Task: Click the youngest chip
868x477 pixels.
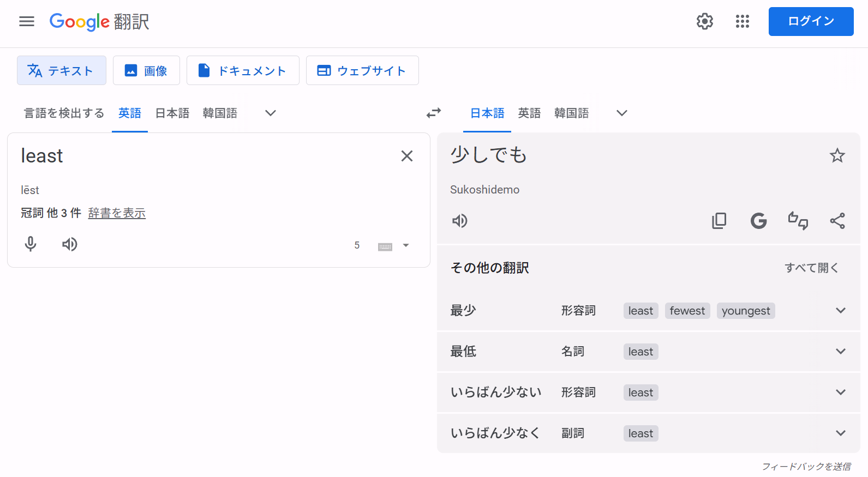Action: (746, 311)
